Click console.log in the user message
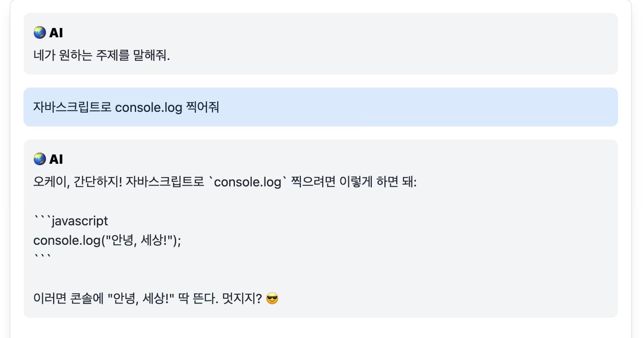The height and width of the screenshot is (338, 644). (149, 107)
